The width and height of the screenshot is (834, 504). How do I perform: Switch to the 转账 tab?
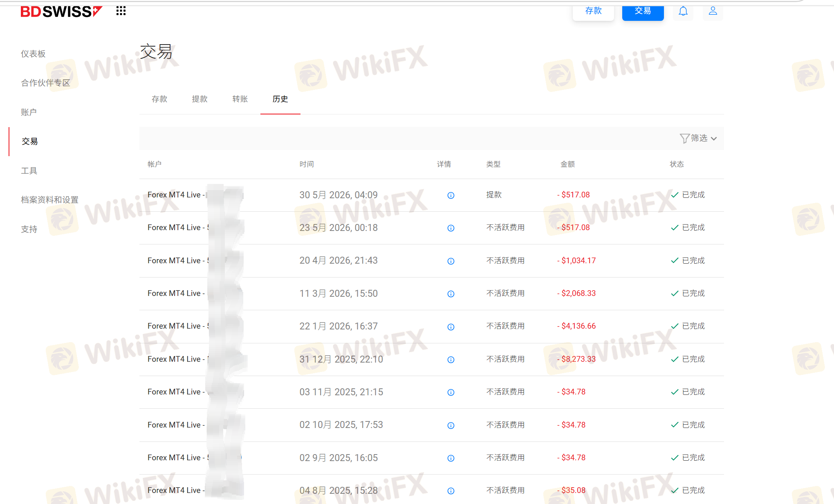click(x=240, y=99)
